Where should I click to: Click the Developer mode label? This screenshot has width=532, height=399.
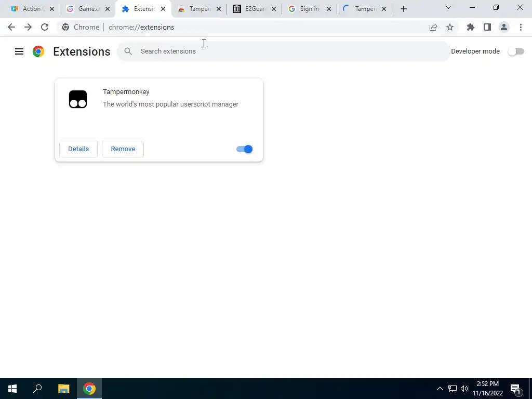tap(475, 51)
